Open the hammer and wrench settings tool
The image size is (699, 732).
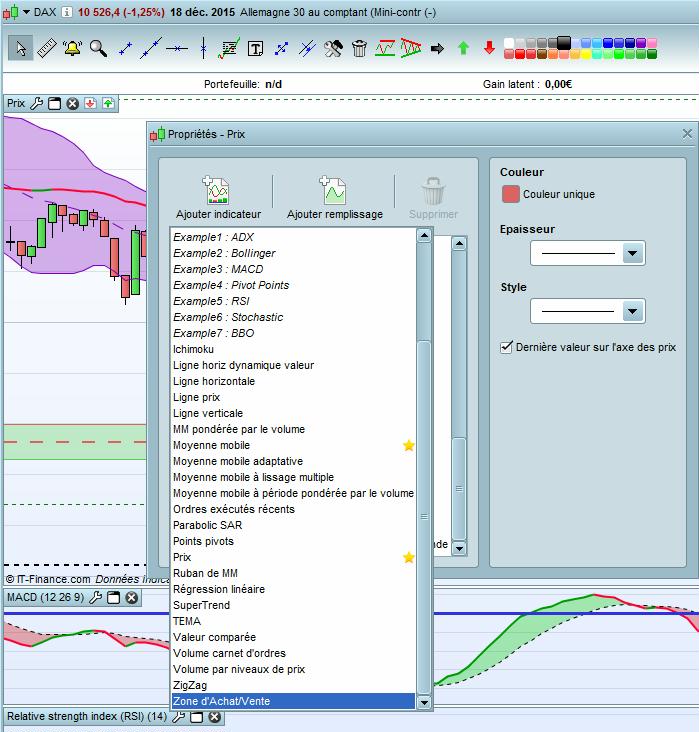(333, 48)
